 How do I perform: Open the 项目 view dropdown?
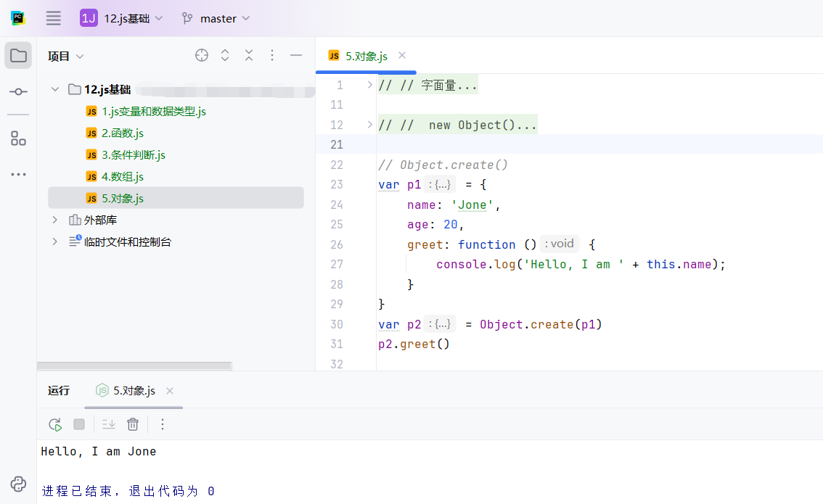click(x=65, y=56)
